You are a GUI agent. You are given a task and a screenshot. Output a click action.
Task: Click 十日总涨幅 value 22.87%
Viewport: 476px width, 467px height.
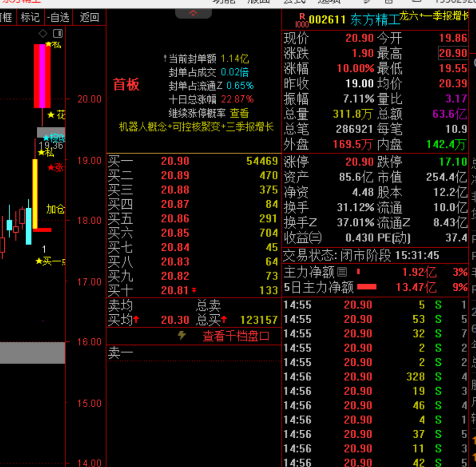tap(237, 99)
